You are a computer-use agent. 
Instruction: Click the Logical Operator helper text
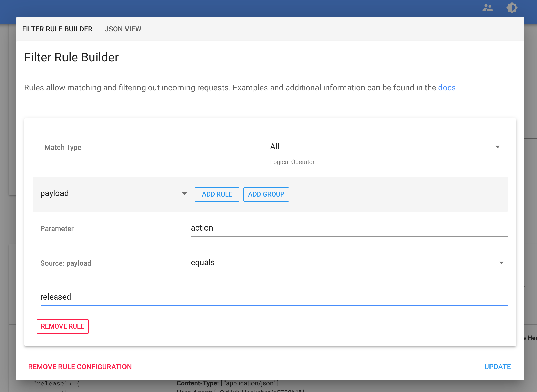292,162
